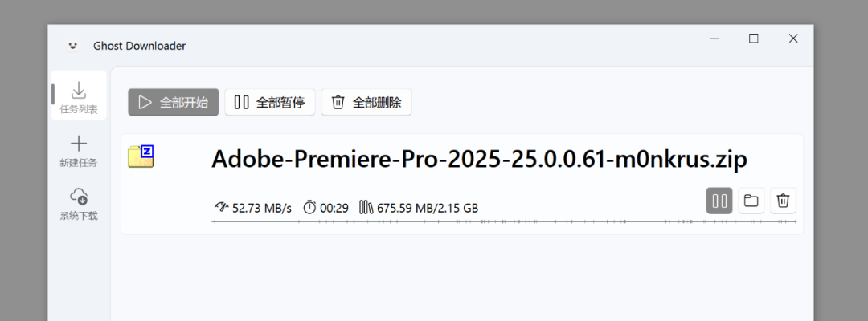Image resolution: width=868 pixels, height=321 pixels.
Task: Open the download folder for this task
Action: [751, 201]
